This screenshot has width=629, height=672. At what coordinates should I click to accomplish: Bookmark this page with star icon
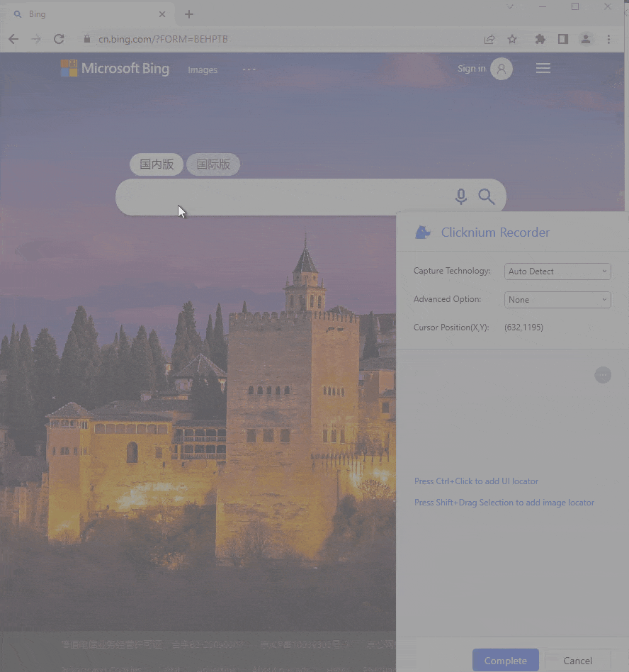(512, 40)
